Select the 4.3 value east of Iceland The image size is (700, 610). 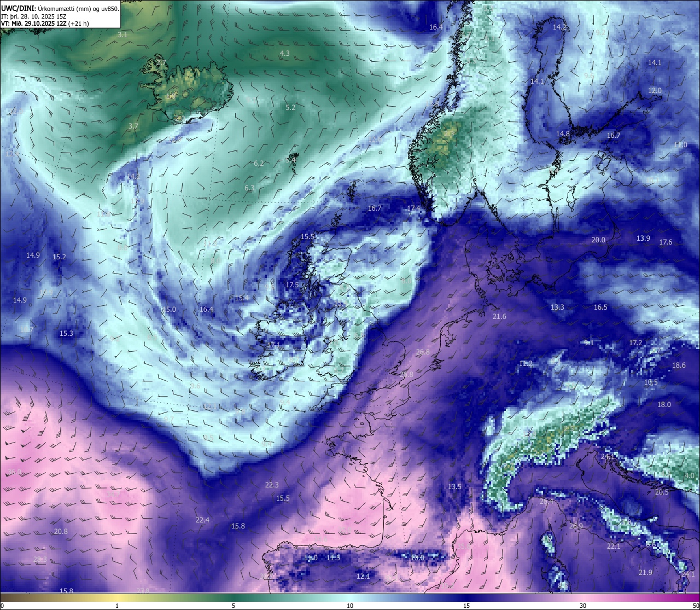(284, 53)
